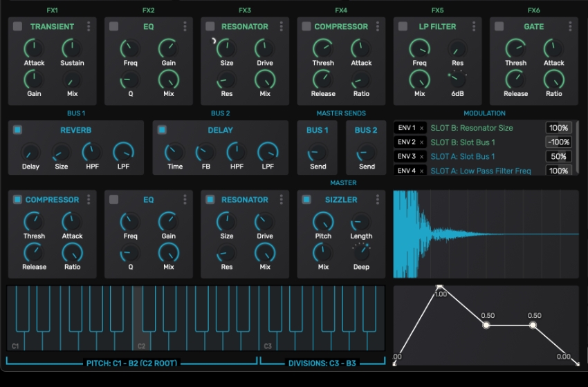Click the Transient Sustain knob
588x387 pixels.
click(x=72, y=48)
